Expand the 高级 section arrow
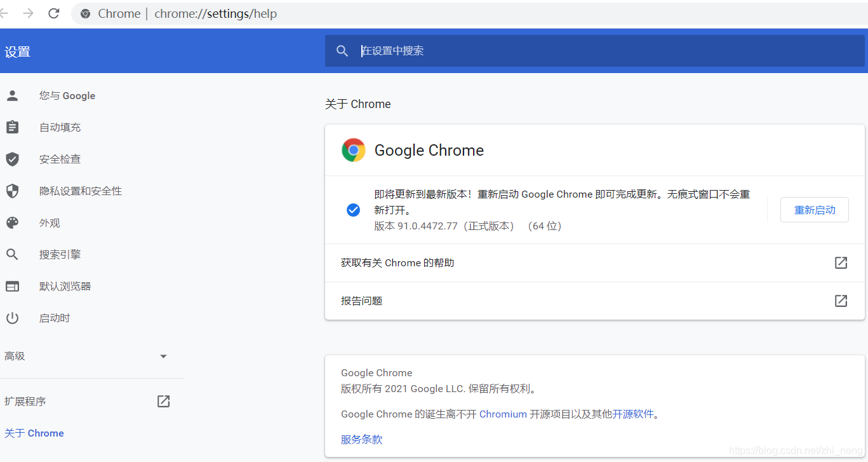Viewport: 868px width, 462px height. tap(163, 357)
